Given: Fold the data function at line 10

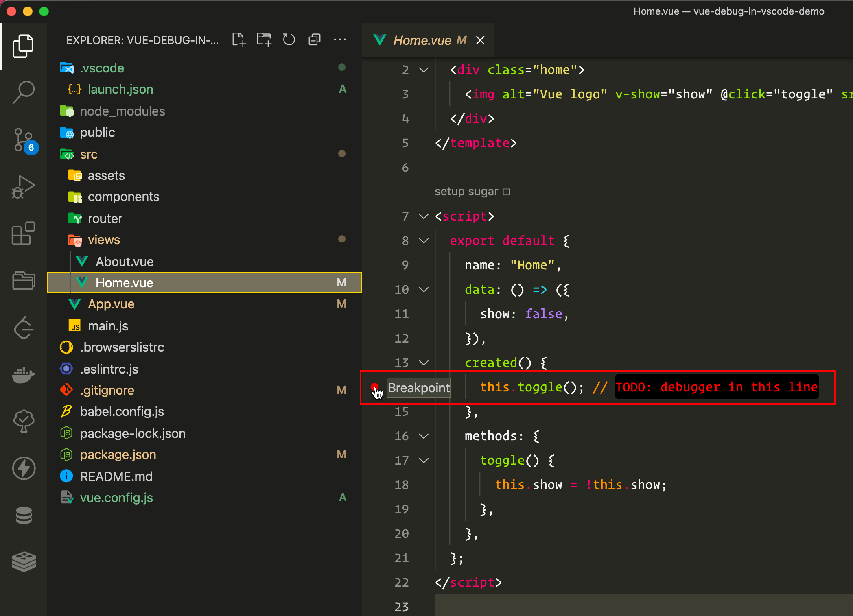Looking at the screenshot, I should [x=424, y=290].
